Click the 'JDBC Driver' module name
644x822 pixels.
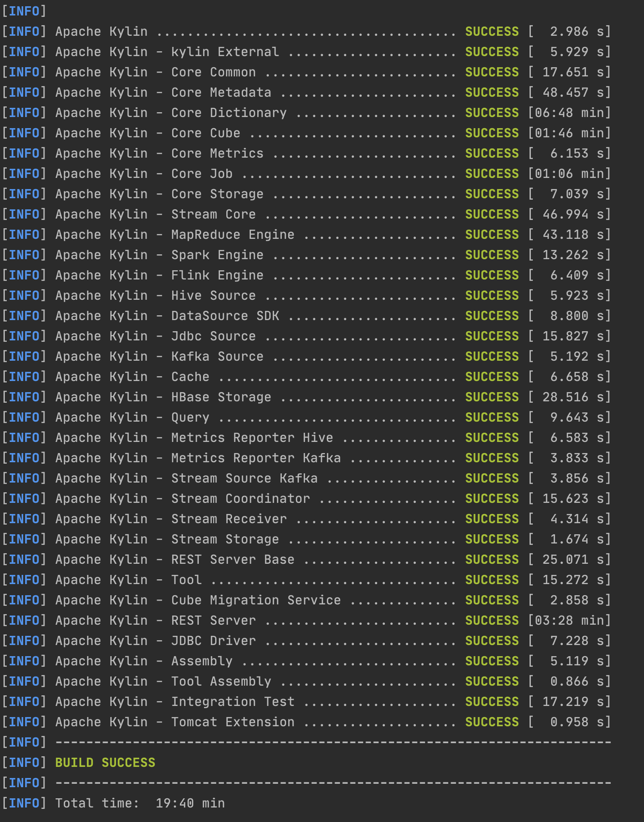[x=213, y=641]
